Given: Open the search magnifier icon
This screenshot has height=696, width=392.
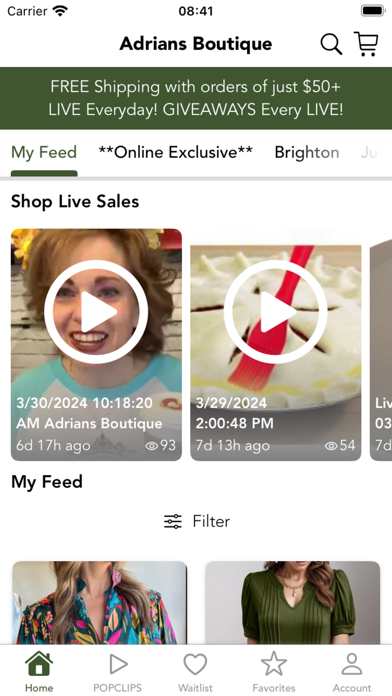Looking at the screenshot, I should (331, 44).
